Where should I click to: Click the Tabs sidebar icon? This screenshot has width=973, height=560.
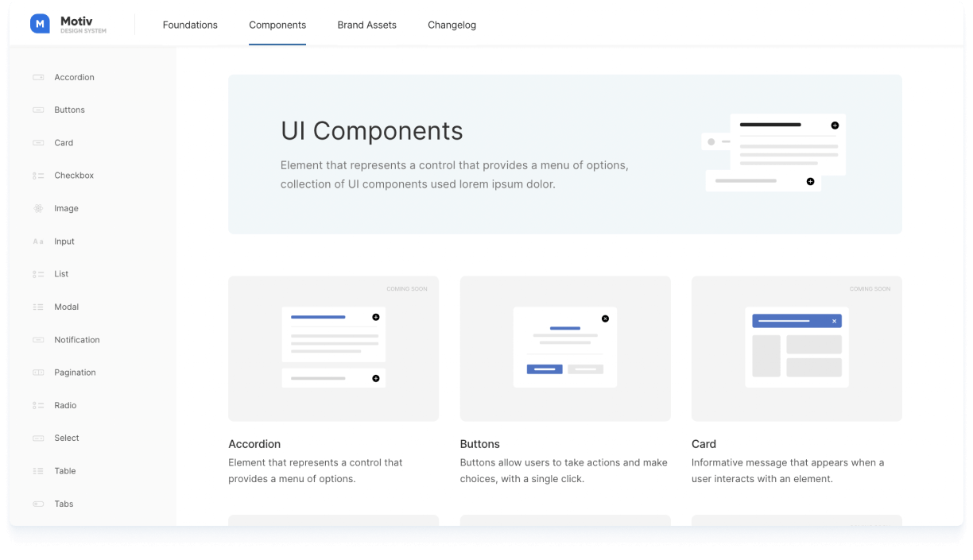(38, 504)
